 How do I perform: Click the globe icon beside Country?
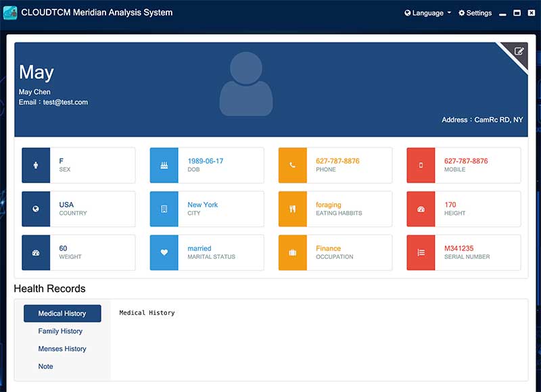pos(36,209)
